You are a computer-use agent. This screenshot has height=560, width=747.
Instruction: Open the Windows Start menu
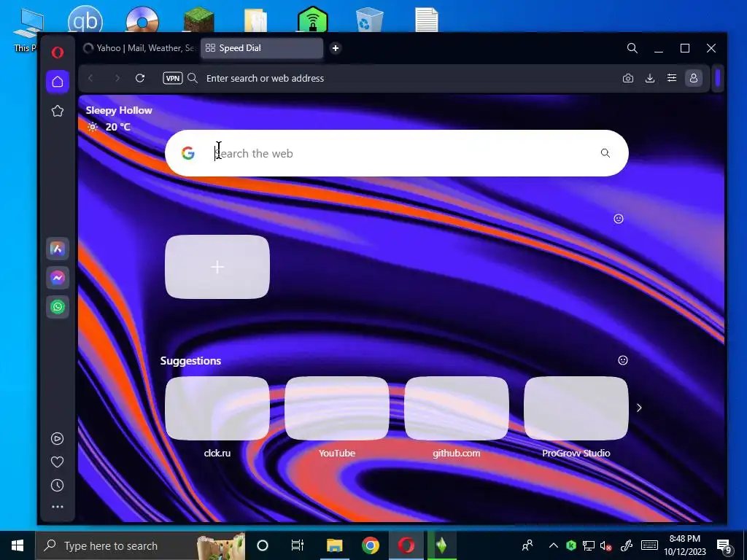pos(18,545)
